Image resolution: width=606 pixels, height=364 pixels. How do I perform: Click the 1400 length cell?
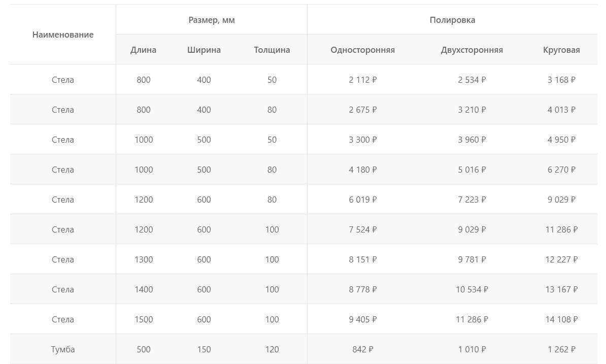[x=144, y=289]
